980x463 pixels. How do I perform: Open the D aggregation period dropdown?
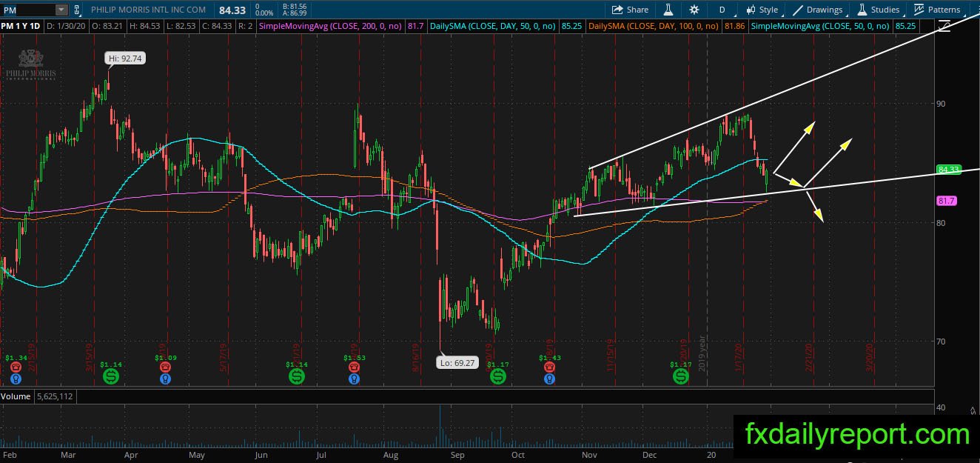(x=722, y=10)
